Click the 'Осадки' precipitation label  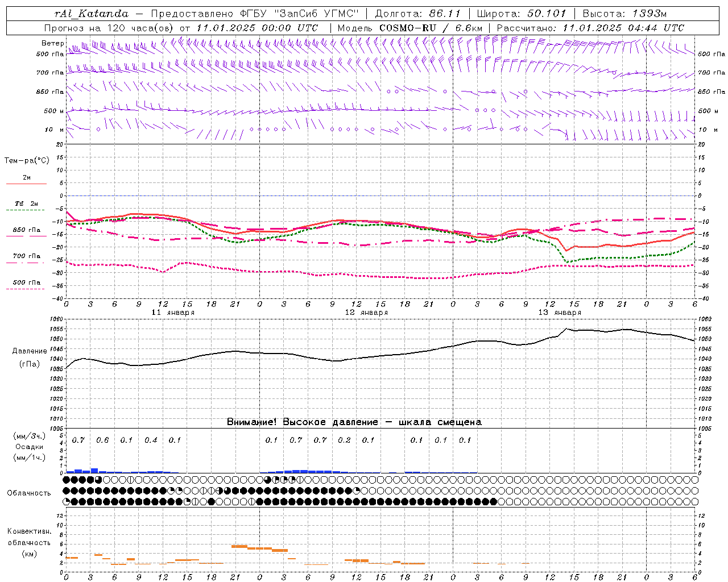tap(29, 447)
